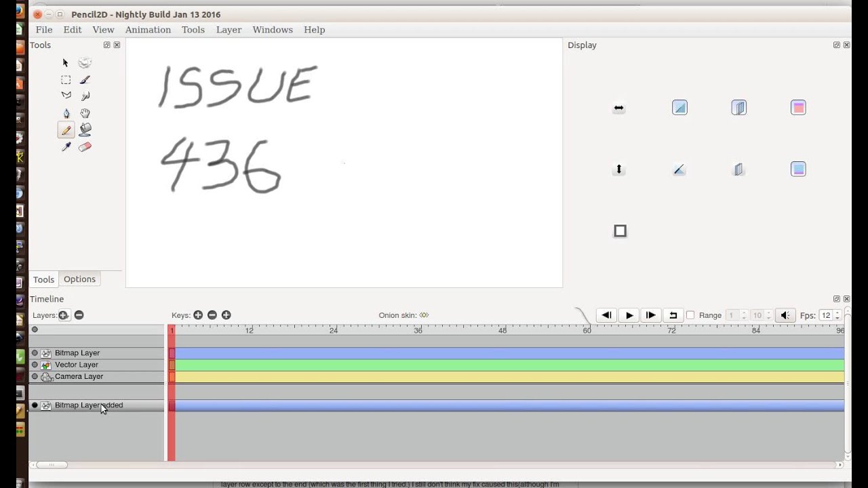Open the File menu
The width and height of the screenshot is (868, 488).
pyautogui.click(x=44, y=30)
